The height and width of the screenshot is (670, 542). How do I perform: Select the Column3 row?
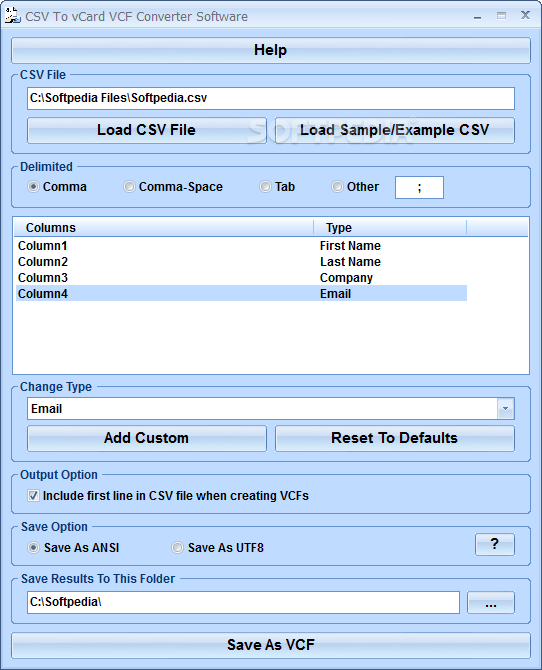(242, 278)
